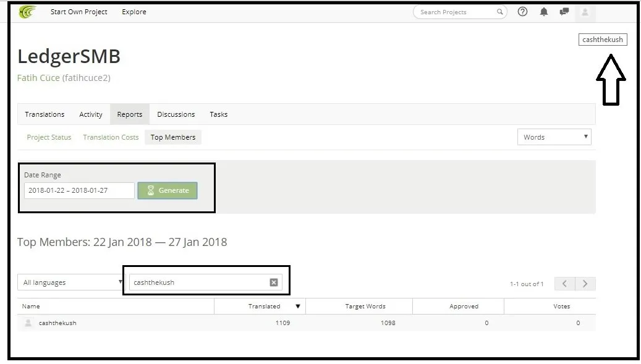This screenshot has height=364, width=641.
Task: Select the Top Members sub-tab
Action: (173, 137)
